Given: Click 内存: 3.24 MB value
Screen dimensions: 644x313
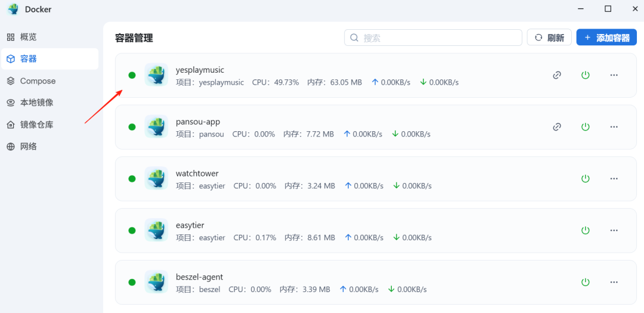Looking at the screenshot, I should coord(309,186).
